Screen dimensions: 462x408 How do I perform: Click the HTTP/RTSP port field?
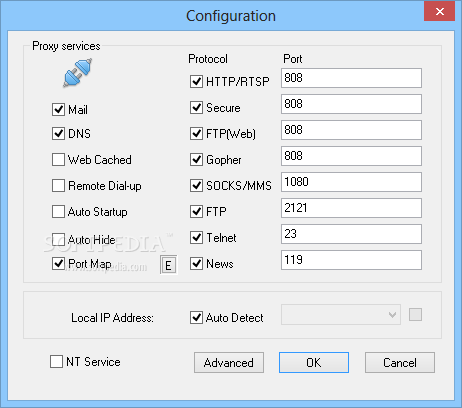click(351, 78)
